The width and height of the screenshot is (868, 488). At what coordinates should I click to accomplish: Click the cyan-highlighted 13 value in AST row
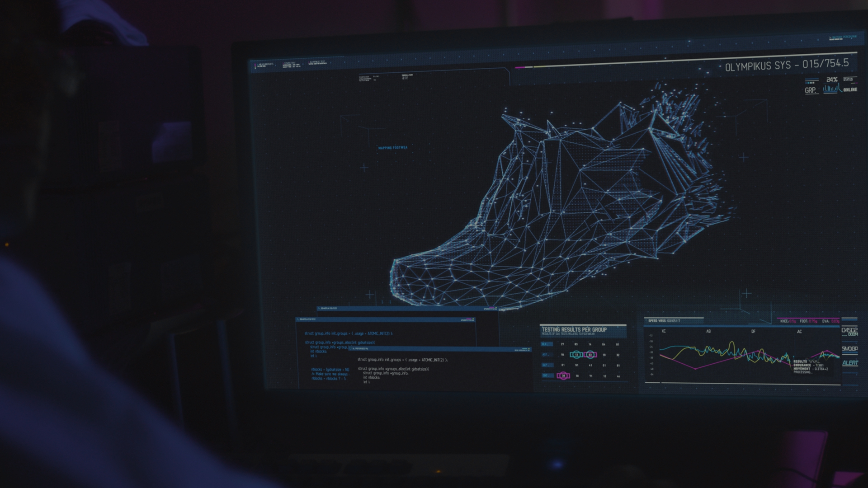576,355
